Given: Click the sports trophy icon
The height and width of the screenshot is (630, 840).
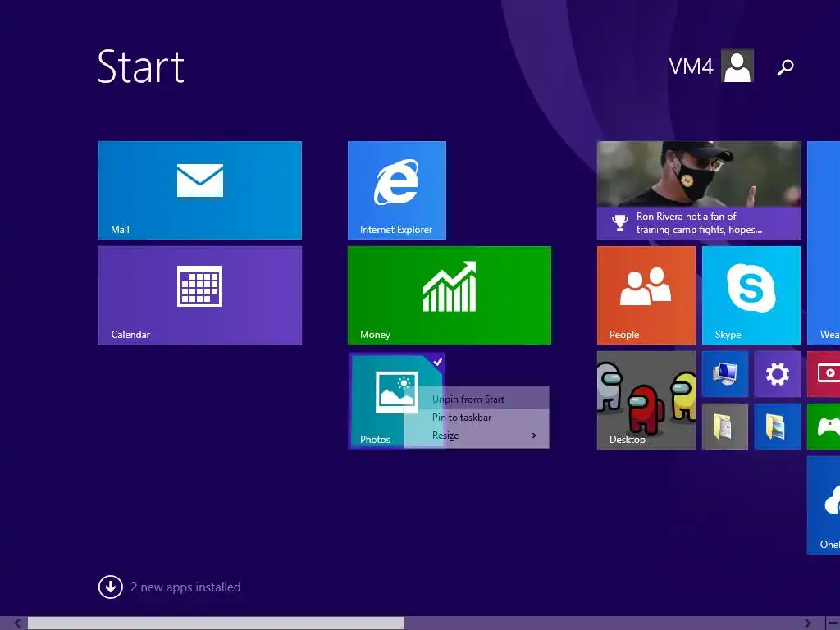Looking at the screenshot, I should pos(620,222).
